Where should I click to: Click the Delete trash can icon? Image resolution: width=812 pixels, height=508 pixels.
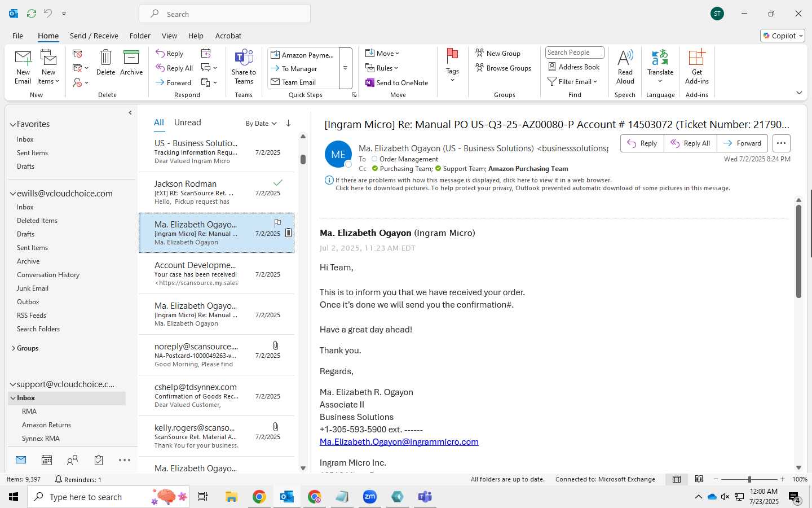tap(105, 62)
